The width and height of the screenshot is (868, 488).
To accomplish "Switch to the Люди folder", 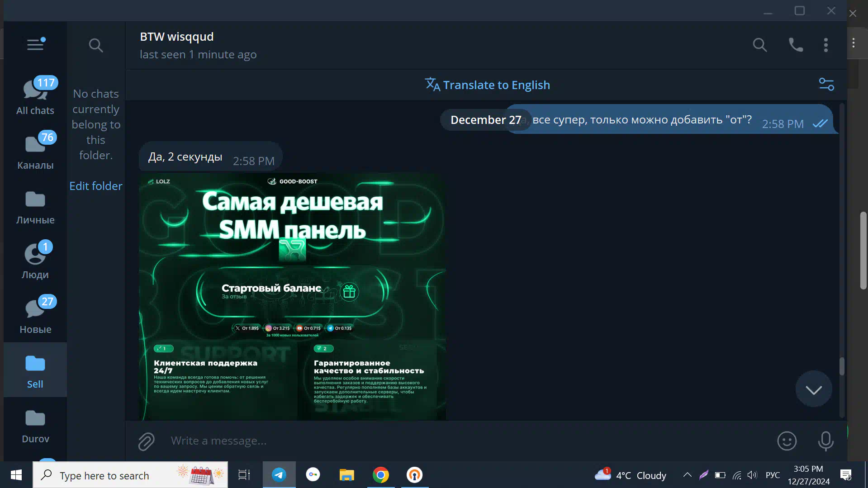I will 35,260.
